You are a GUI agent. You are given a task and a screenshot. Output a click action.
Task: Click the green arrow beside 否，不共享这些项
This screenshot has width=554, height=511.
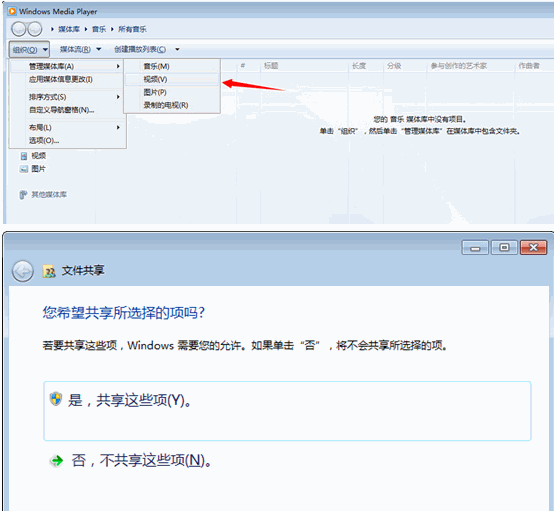point(56,460)
